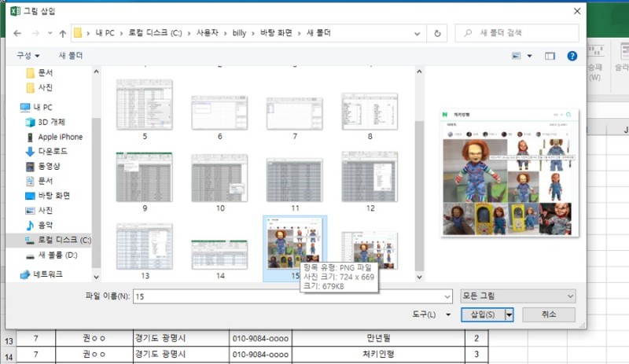Open 동영상 folder
629x364 pixels.
tap(42, 166)
